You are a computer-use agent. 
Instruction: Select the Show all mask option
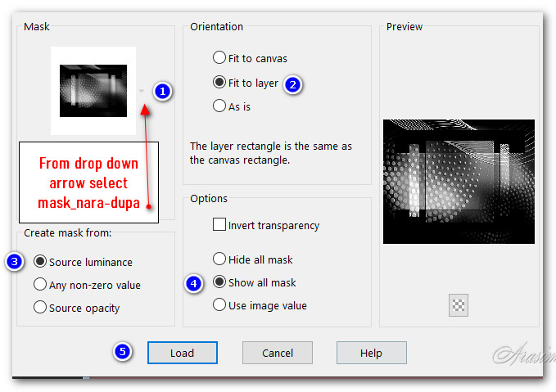coord(219,282)
